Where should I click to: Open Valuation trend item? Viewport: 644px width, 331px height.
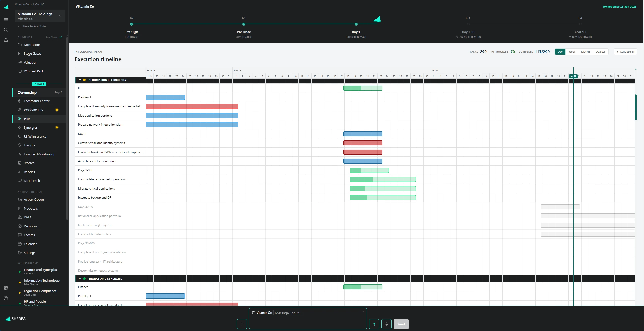point(39,62)
